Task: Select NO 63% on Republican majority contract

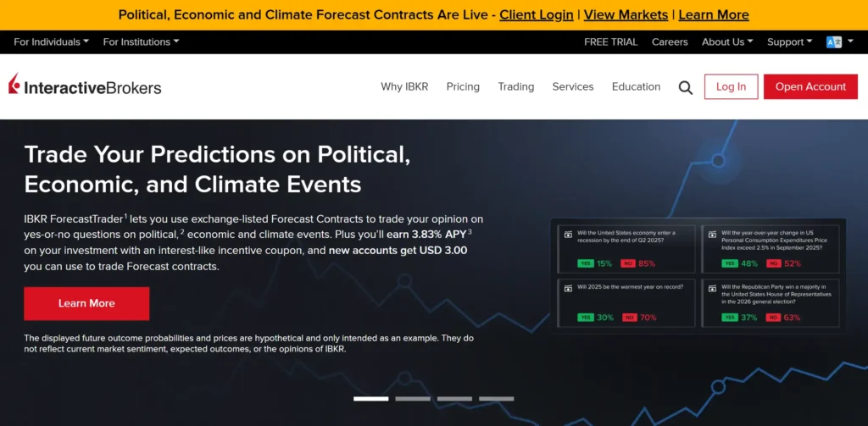Action: click(783, 318)
